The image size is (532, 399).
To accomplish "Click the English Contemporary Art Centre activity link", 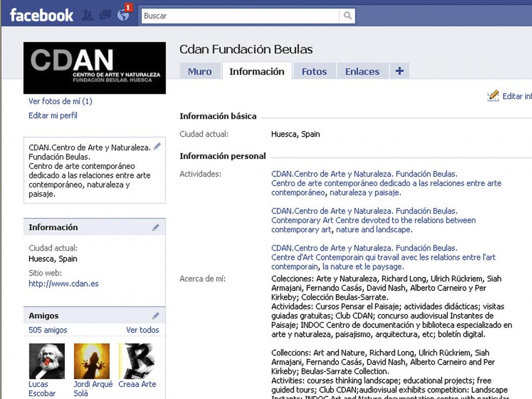I will click(x=373, y=220).
